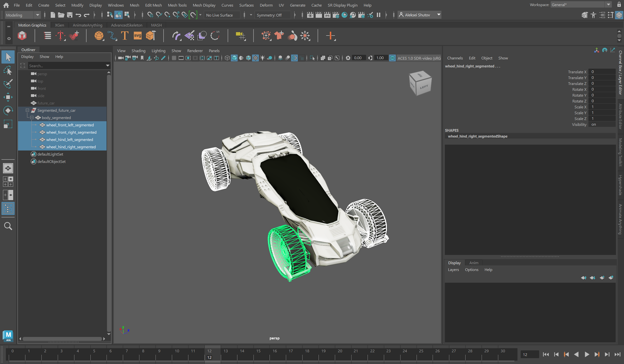
Task: Select the Move tool in toolbox
Action: pyautogui.click(x=8, y=97)
